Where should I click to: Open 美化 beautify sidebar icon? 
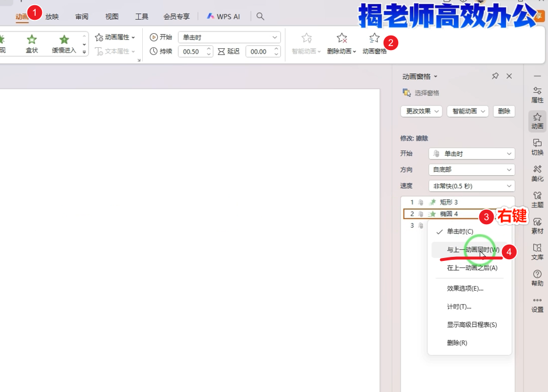pyautogui.click(x=537, y=172)
